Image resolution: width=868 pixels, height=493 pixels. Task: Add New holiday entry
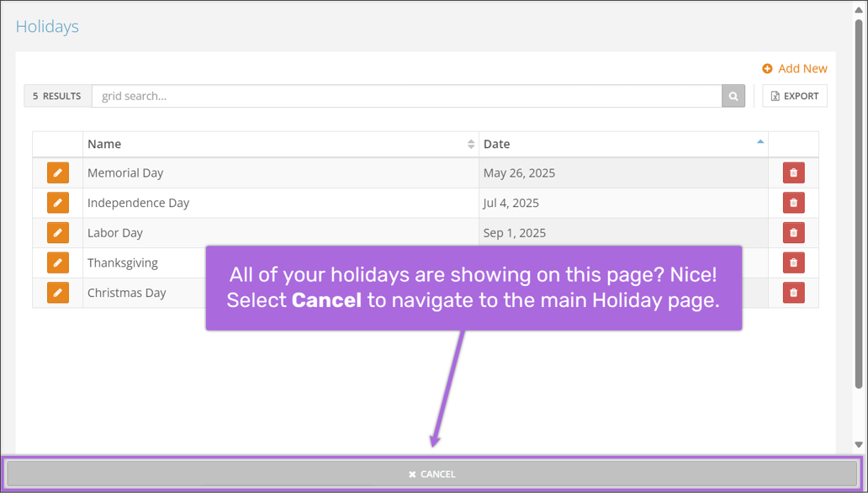point(794,68)
